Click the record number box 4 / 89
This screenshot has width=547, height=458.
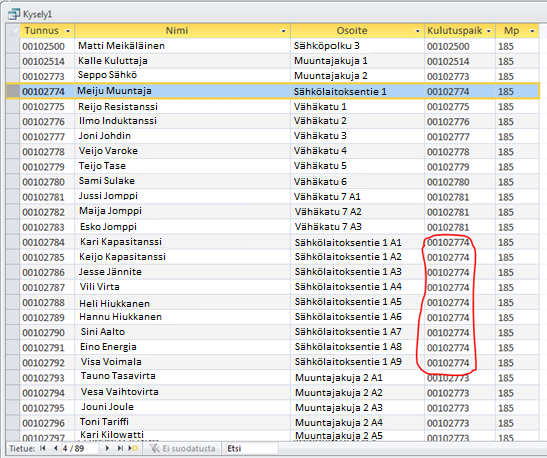coord(79,448)
